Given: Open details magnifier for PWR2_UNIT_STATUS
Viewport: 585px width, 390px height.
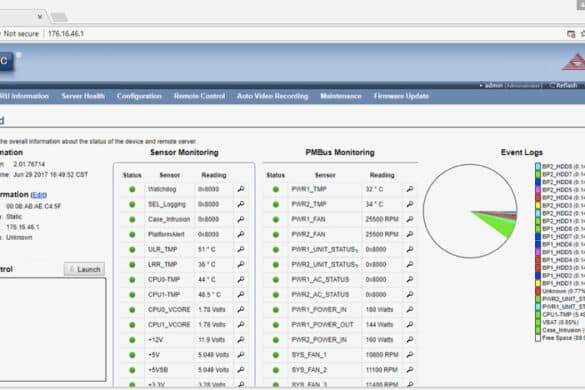Looking at the screenshot, I should coord(410,264).
